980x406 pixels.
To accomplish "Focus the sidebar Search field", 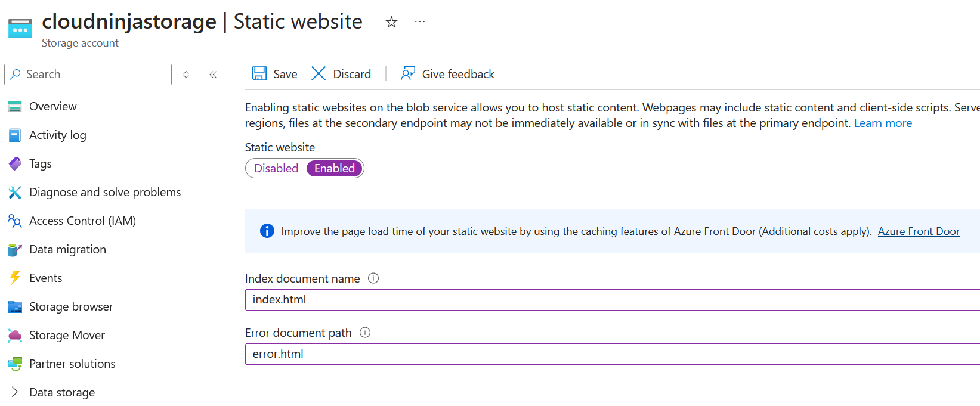I will 88,75.
